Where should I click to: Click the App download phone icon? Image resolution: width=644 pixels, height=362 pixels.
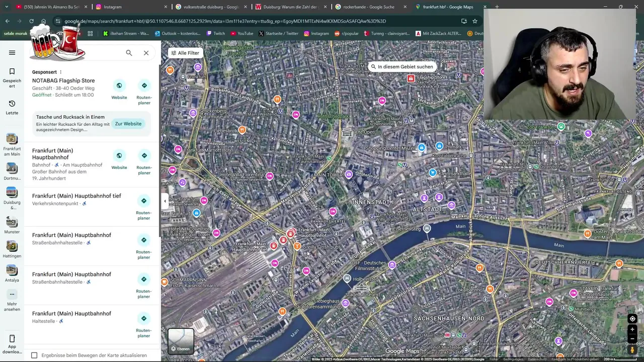12,338
